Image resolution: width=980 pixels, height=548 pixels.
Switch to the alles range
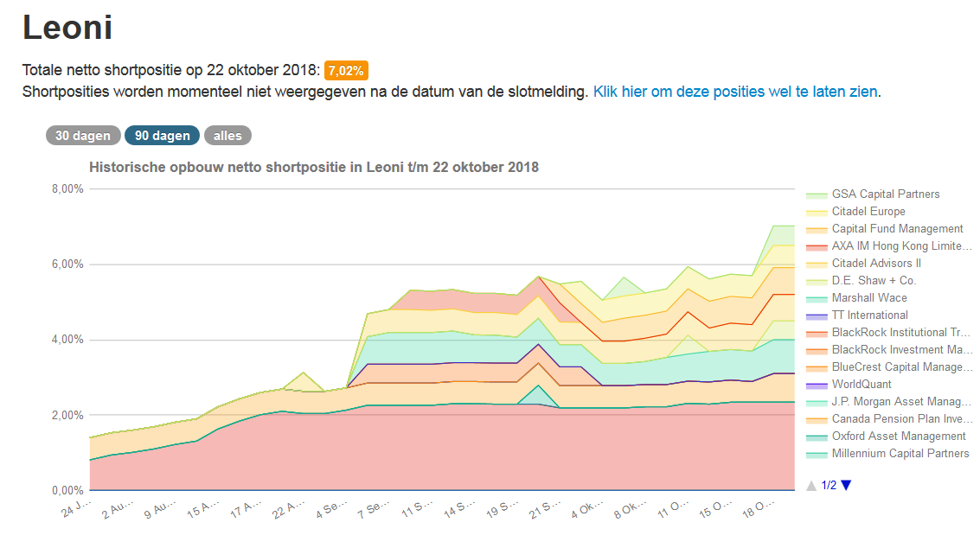[x=228, y=136]
